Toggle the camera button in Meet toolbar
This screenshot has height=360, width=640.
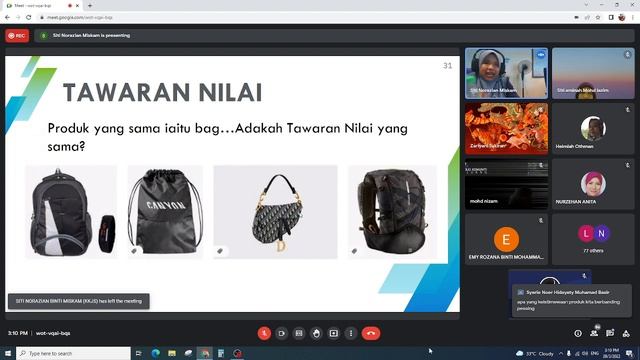point(282,333)
